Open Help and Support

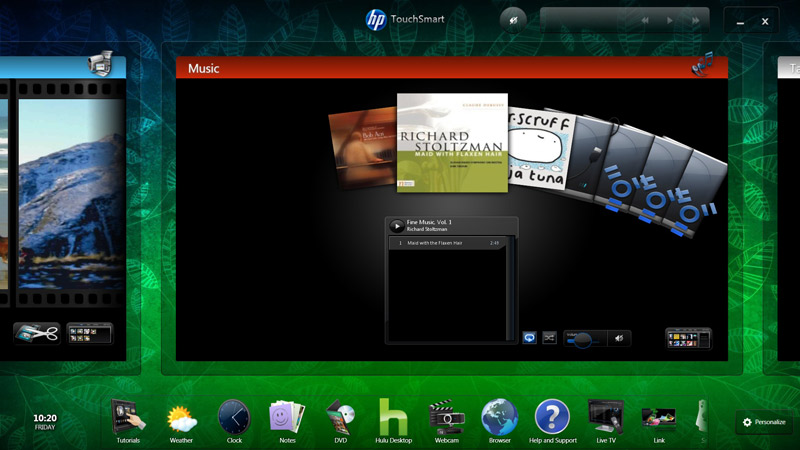coord(553,421)
